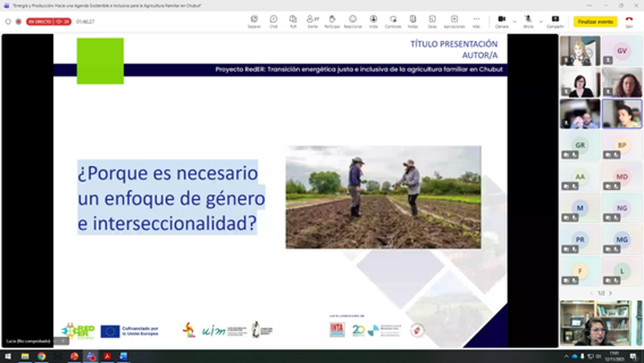Expand the camera options dropdown arrow

coord(515,21)
